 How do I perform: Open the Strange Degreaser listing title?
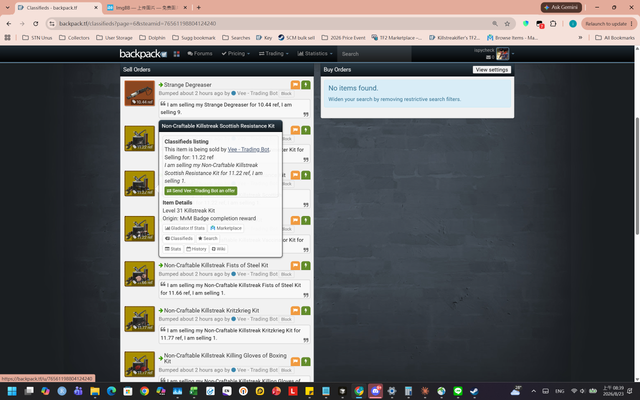click(187, 85)
